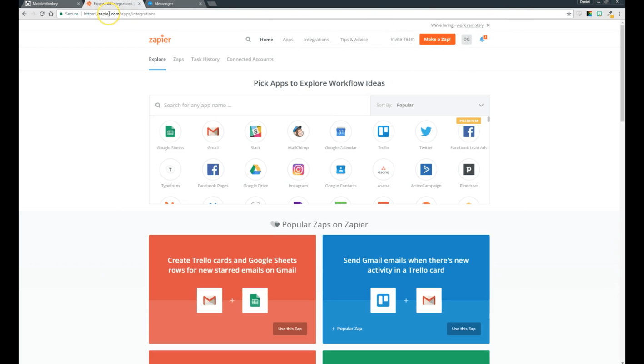
Task: Select the Typeform app icon
Action: tap(170, 169)
